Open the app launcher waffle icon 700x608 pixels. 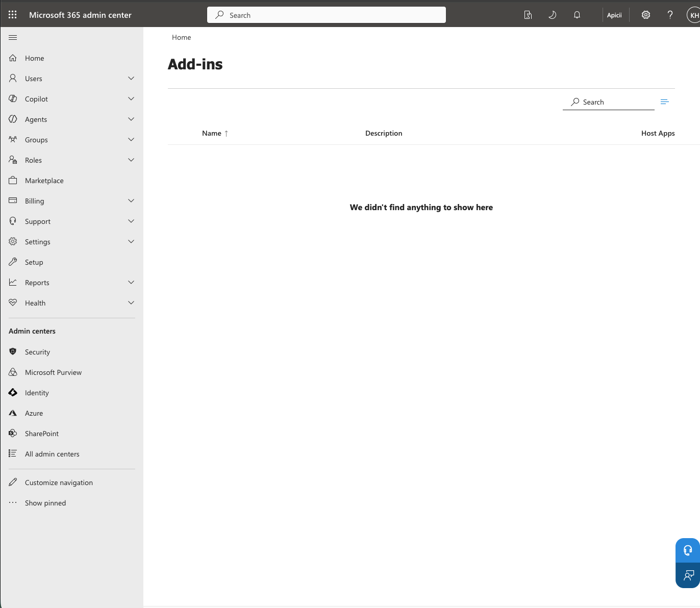[x=13, y=15]
